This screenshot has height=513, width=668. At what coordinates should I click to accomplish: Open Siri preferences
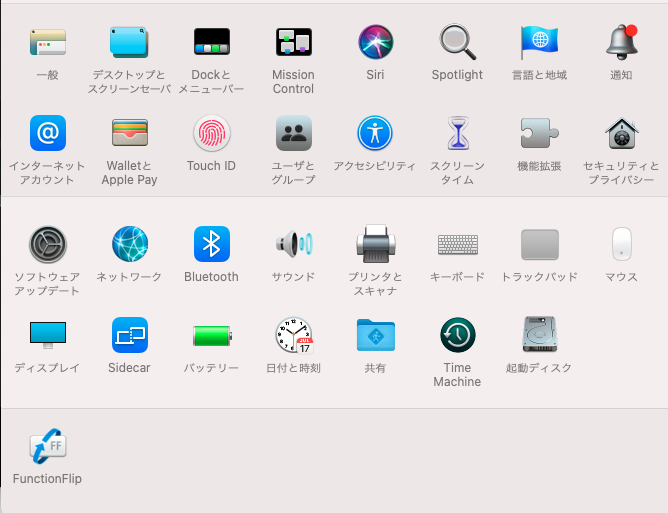[x=375, y=42]
